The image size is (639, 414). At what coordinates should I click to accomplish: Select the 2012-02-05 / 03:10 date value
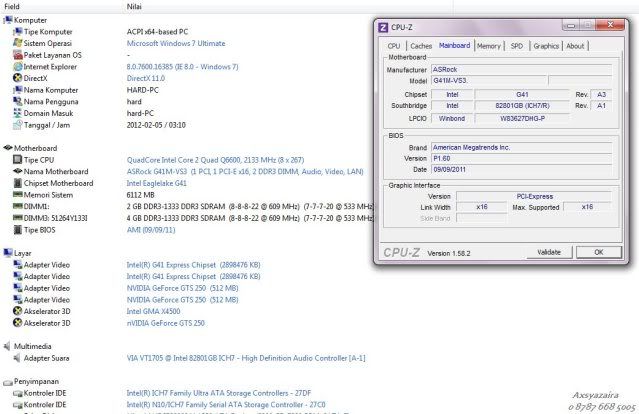coord(156,125)
